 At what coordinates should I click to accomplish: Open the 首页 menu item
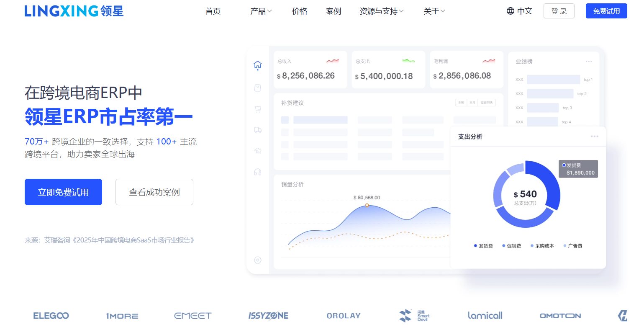pyautogui.click(x=213, y=11)
